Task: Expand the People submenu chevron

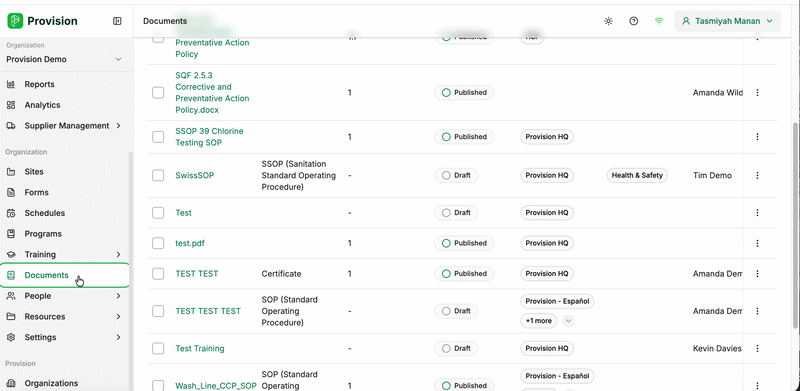Action: point(118,296)
